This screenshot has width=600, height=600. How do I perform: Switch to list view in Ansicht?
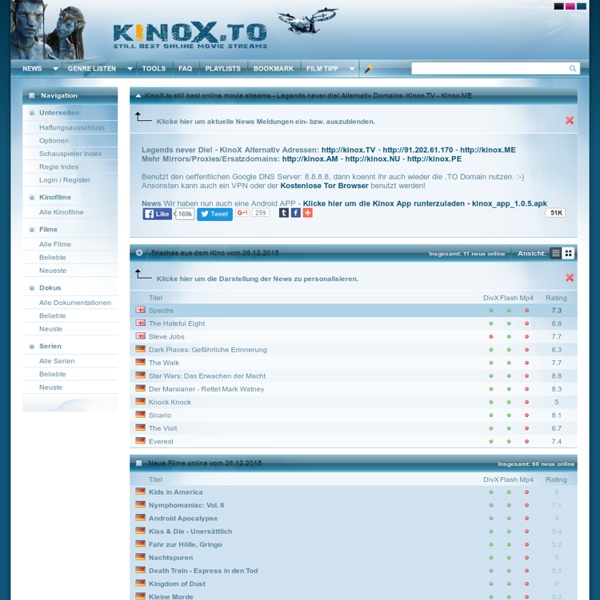click(x=556, y=254)
